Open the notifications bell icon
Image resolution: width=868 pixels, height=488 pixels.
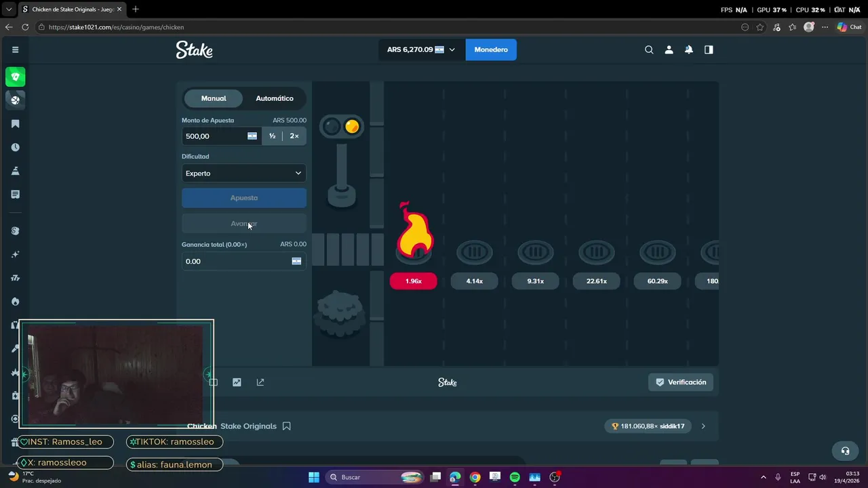click(x=689, y=49)
